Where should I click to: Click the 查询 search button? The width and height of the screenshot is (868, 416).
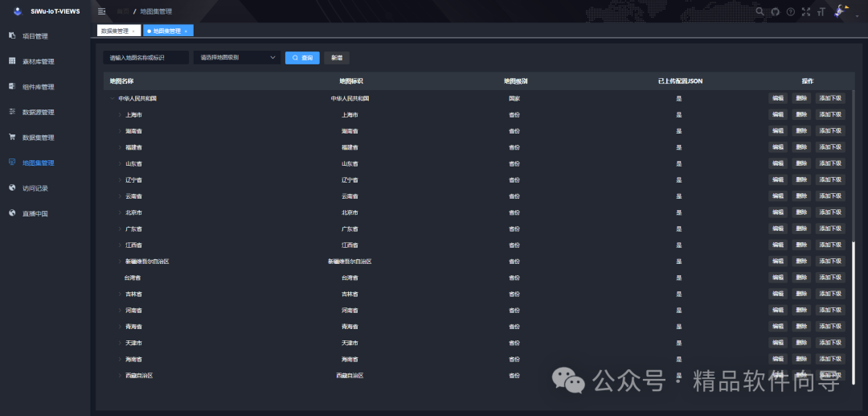pyautogui.click(x=302, y=58)
